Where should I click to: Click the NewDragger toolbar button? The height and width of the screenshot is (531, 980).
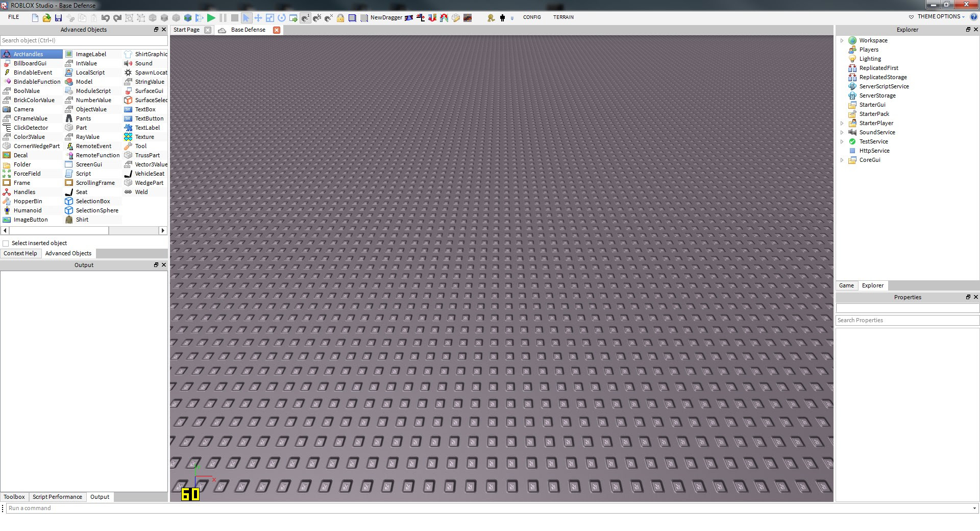386,17
